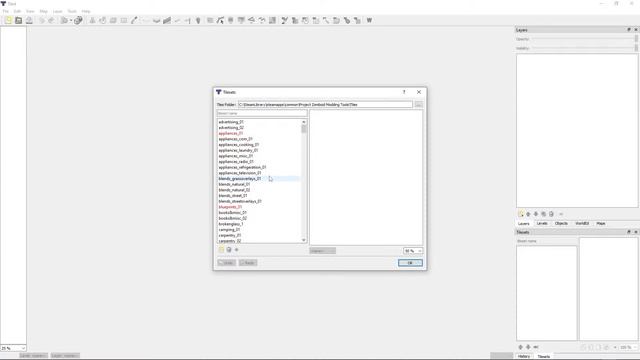Select appliances_refrigeration_01 in the list
Image resolution: width=640 pixels, height=360 pixels.
tap(242, 167)
